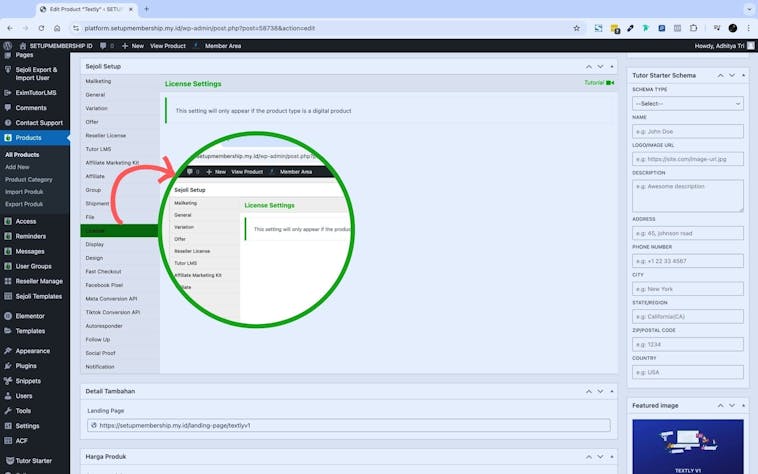Switch to the Affiliate settings tab
This screenshot has width=758, height=474.
[95, 176]
